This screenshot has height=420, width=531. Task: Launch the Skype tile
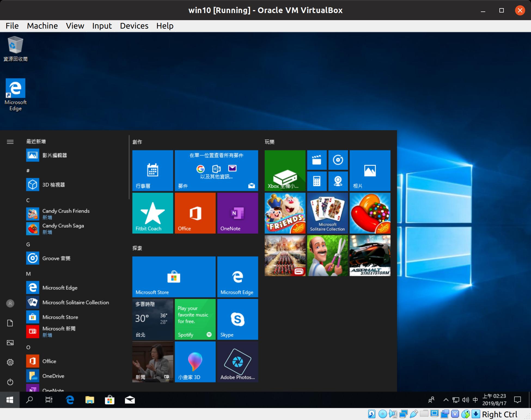click(x=237, y=319)
